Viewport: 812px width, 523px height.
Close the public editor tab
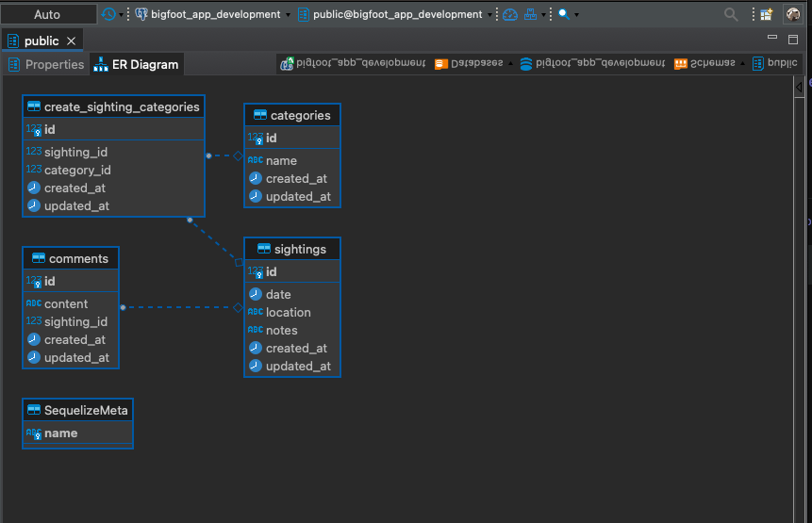[72, 41]
